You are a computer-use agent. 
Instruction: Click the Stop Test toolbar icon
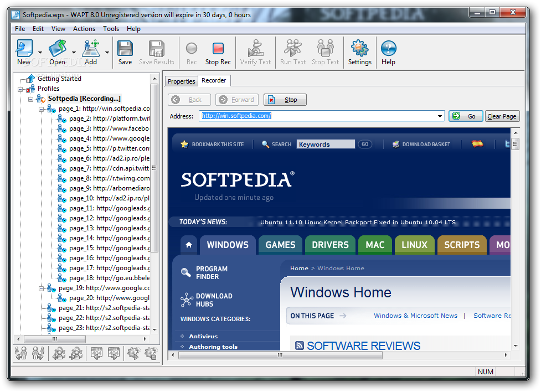tap(326, 48)
